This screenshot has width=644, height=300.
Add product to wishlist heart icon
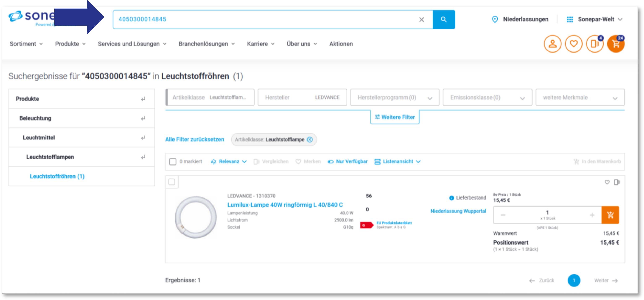point(607,182)
